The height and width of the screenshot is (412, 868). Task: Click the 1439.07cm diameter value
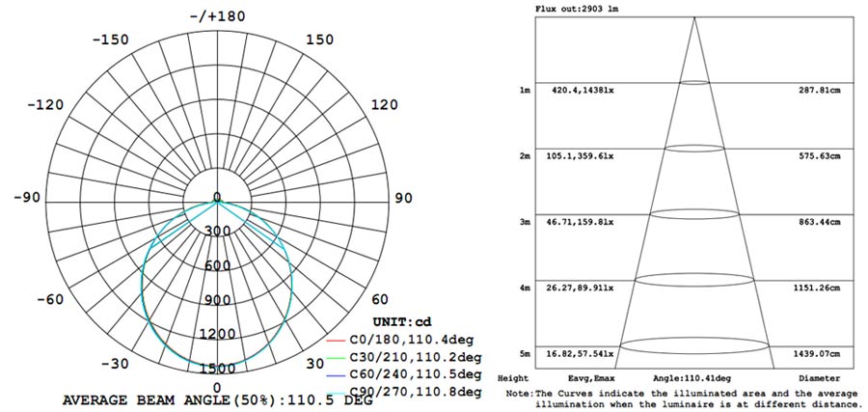[x=817, y=353]
